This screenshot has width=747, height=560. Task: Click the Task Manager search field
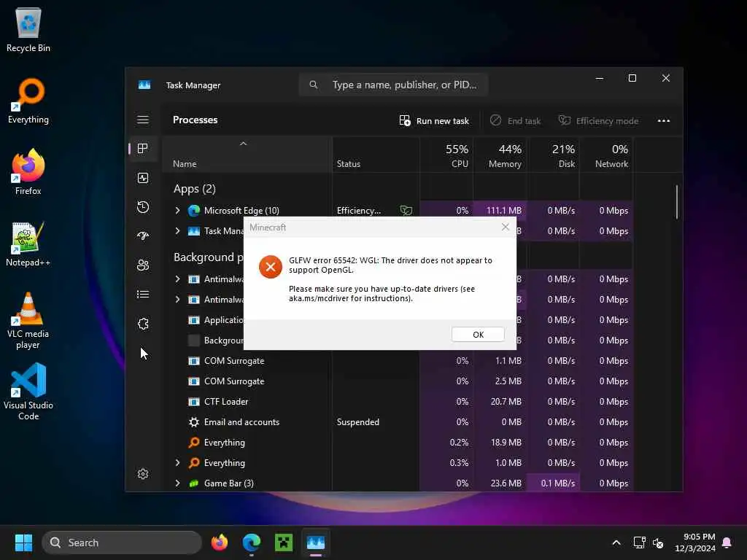point(393,85)
